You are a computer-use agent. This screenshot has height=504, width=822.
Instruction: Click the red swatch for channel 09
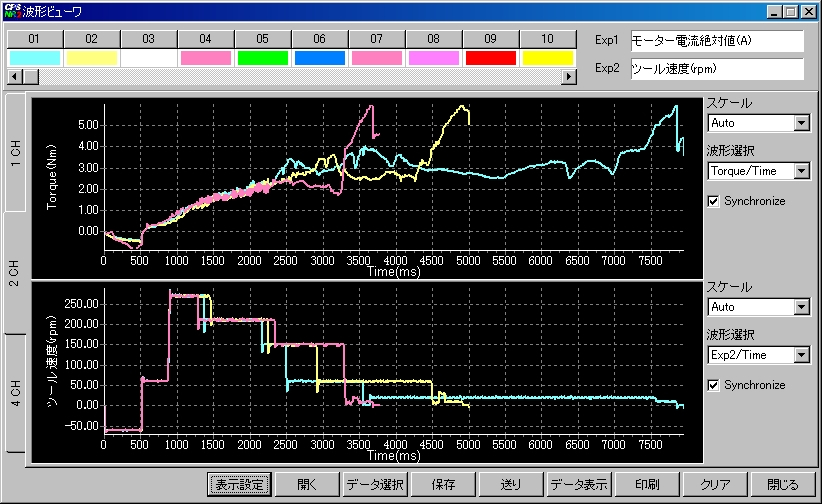click(490, 58)
